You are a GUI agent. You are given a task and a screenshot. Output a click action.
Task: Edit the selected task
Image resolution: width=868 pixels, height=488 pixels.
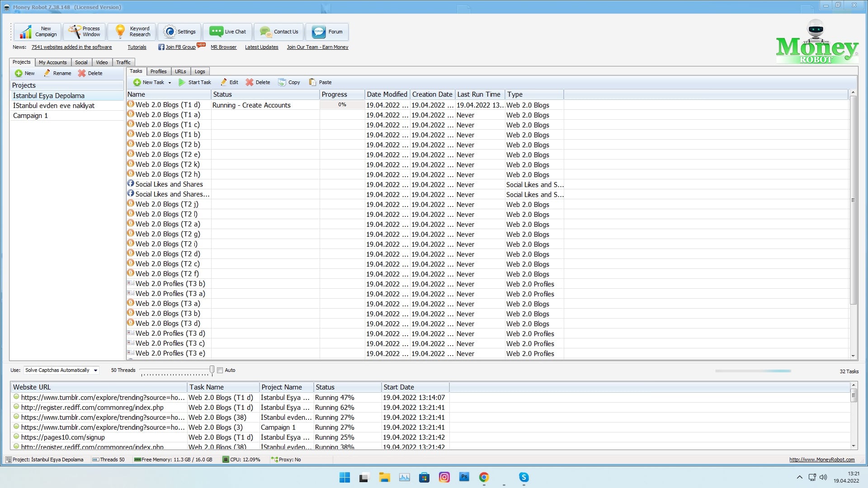(x=229, y=82)
